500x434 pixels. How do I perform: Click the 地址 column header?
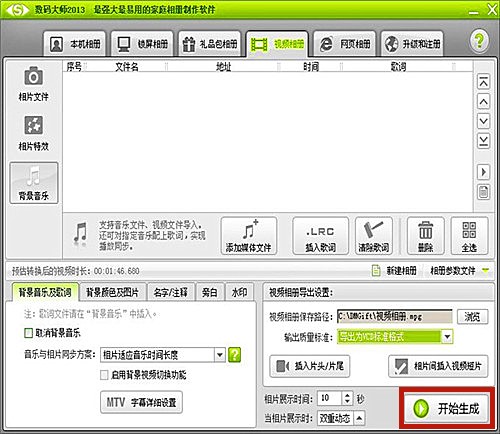point(223,67)
